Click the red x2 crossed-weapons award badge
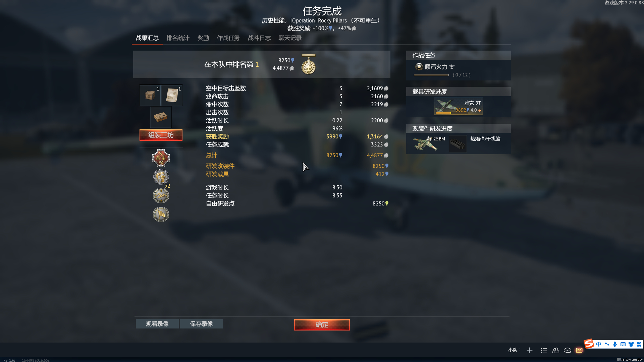Image resolution: width=644 pixels, height=362 pixels. click(x=161, y=158)
